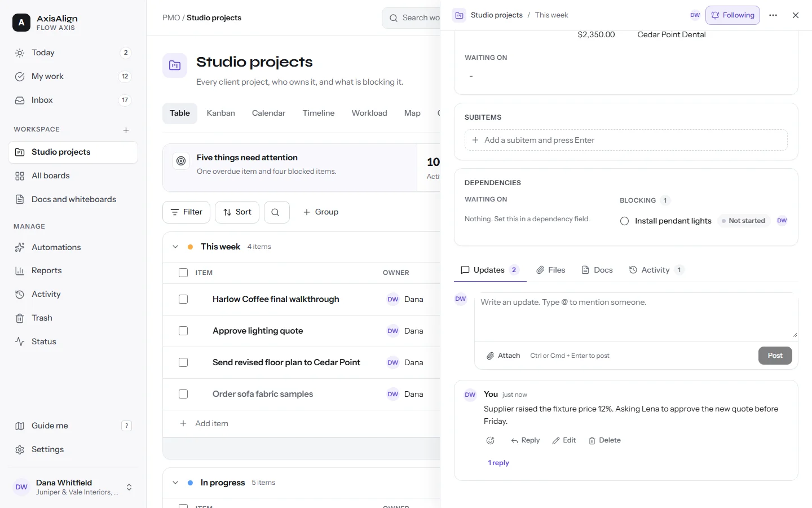812x508 pixels.
Task: Click the search magnifier button beside Sort
Action: [x=276, y=212]
